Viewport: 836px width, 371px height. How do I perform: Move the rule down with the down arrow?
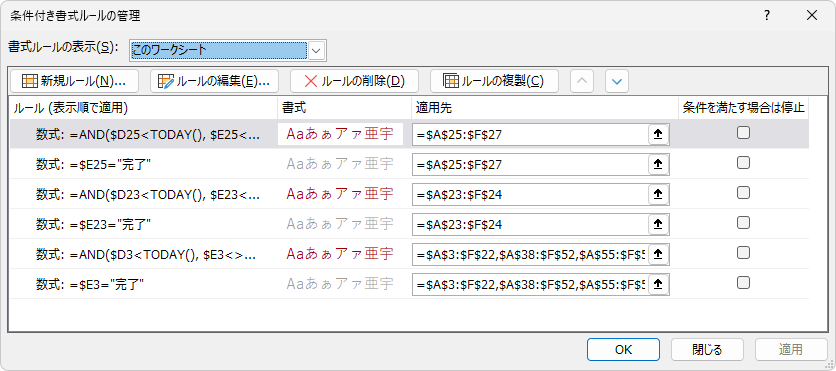point(617,81)
